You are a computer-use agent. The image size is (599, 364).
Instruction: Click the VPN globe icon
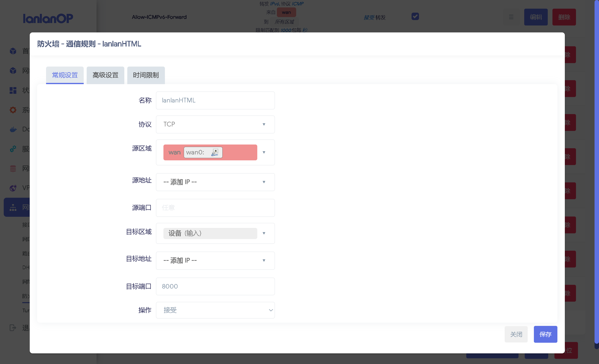(x=13, y=188)
